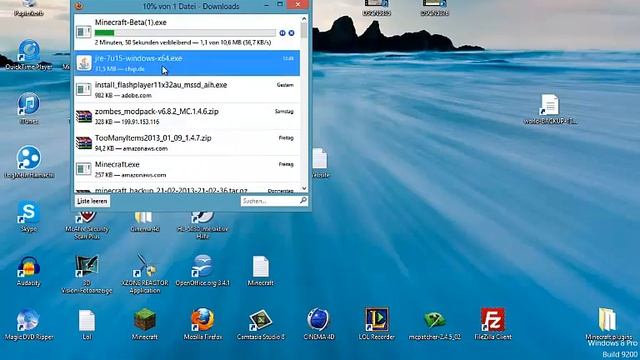The width and height of the screenshot is (640, 360).
Task: Click the install_flashplayer11x32au_mssd_aih.exe file icon
Action: (x=84, y=89)
